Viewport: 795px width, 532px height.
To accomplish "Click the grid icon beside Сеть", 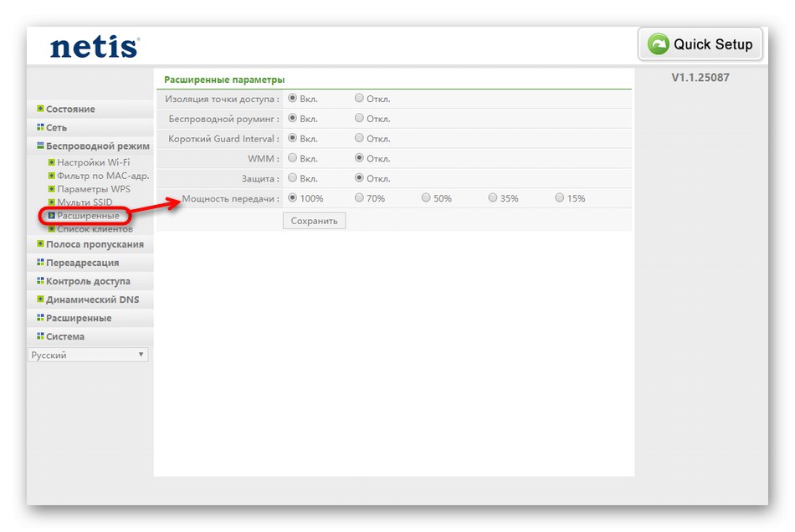I will pos(40,127).
